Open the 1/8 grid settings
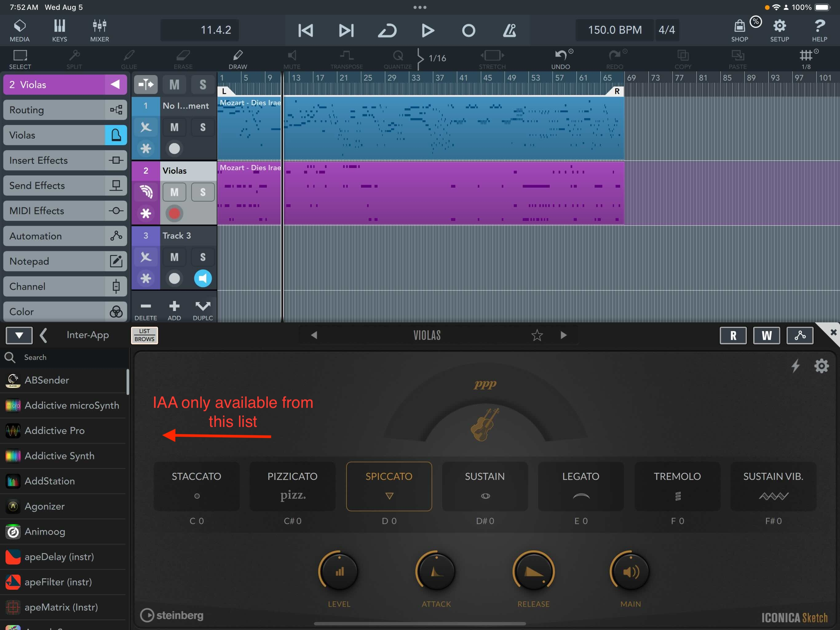The image size is (840, 630). [x=806, y=59]
